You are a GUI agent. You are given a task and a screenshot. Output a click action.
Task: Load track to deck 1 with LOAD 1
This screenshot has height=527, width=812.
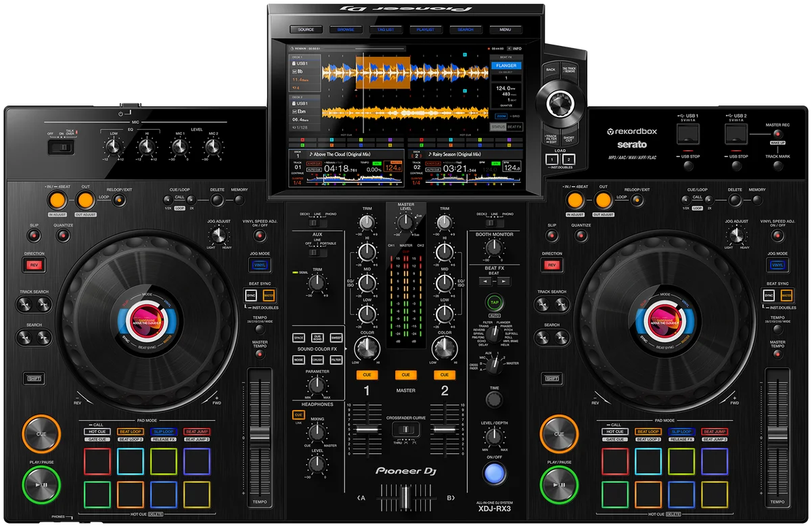coord(552,159)
